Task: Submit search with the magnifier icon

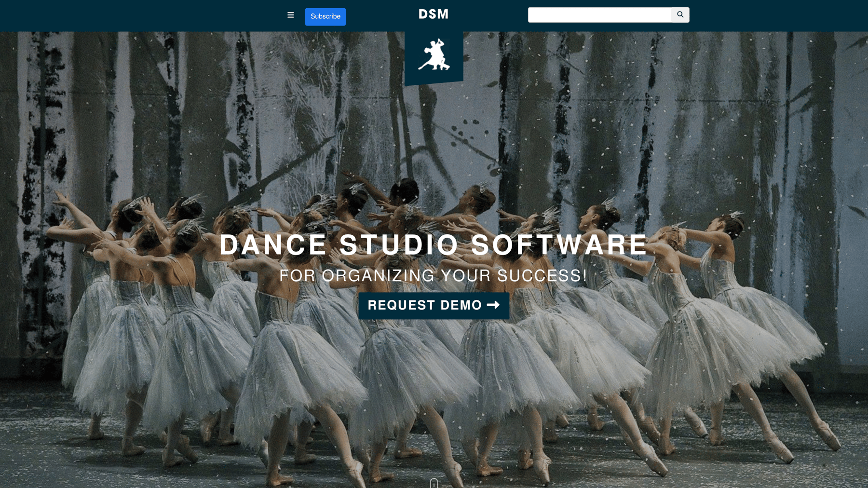Action: point(680,15)
